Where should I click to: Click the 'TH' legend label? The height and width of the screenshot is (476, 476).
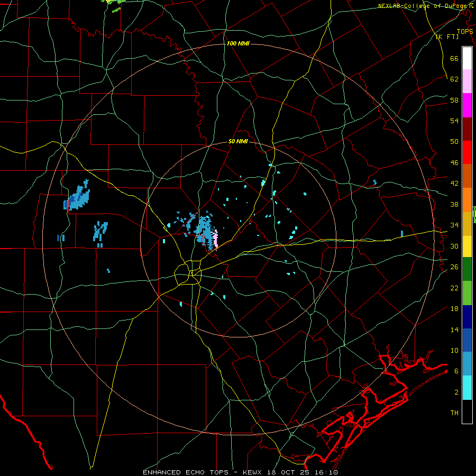point(454,413)
